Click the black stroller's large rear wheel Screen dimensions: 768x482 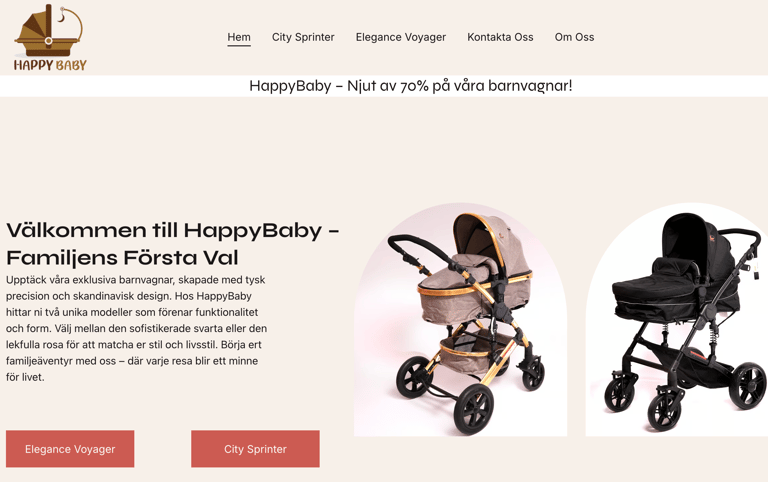click(x=748, y=386)
